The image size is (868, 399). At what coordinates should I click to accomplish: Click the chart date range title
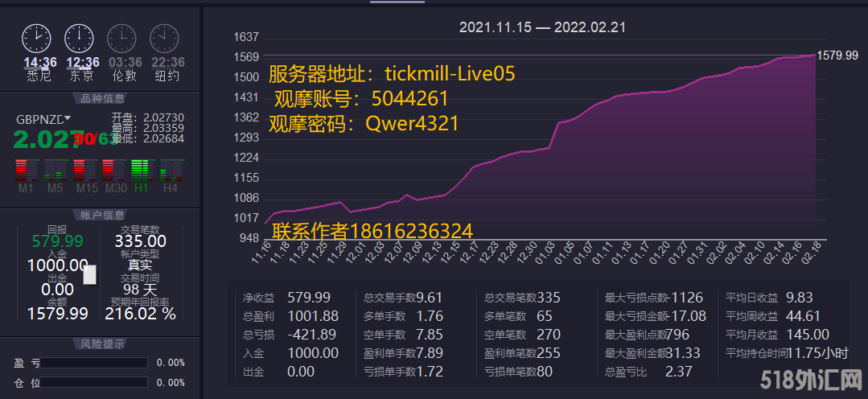[x=542, y=27]
